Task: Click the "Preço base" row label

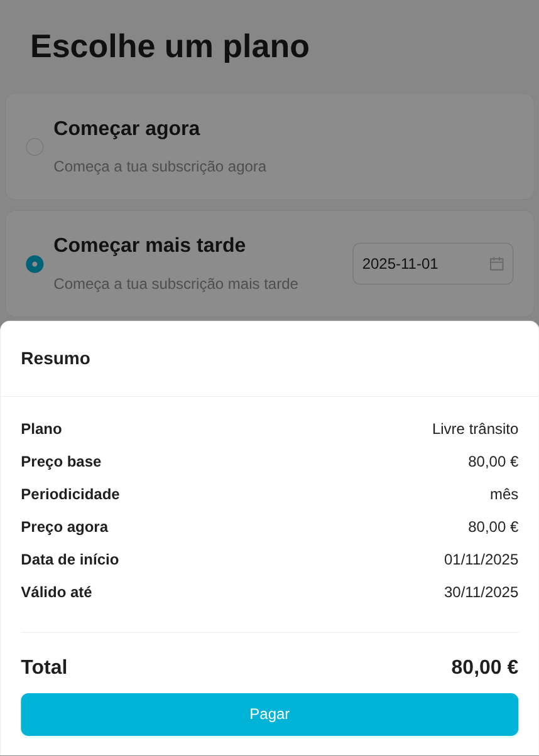Action: click(x=61, y=462)
